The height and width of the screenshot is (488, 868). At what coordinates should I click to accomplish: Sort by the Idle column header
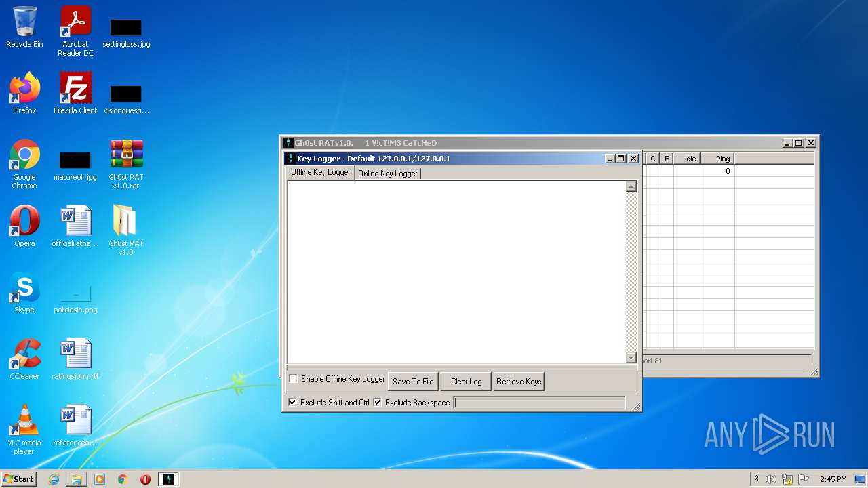[x=687, y=159]
